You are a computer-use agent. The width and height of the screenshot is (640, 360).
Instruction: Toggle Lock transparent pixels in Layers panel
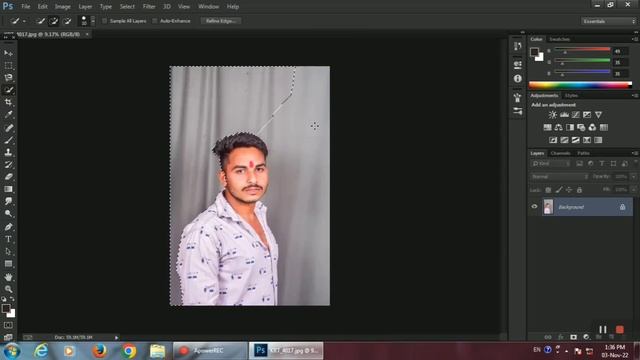coord(548,190)
